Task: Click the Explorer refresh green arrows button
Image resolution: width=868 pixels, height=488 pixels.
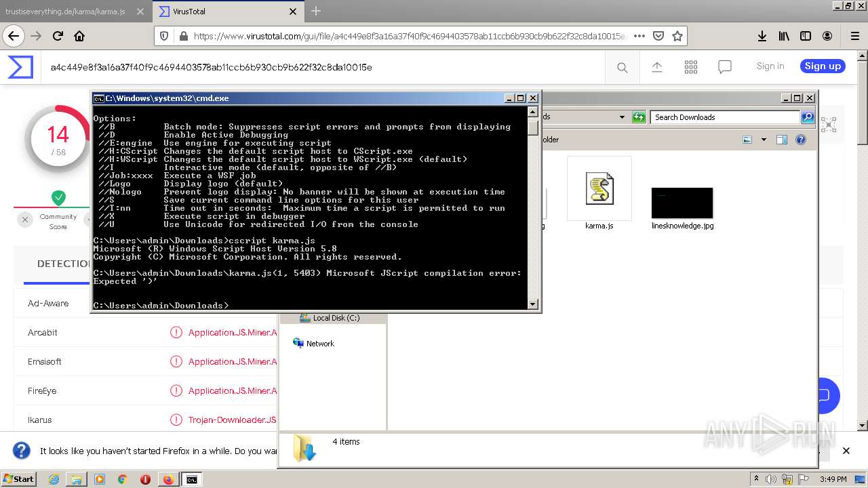Action: (639, 117)
